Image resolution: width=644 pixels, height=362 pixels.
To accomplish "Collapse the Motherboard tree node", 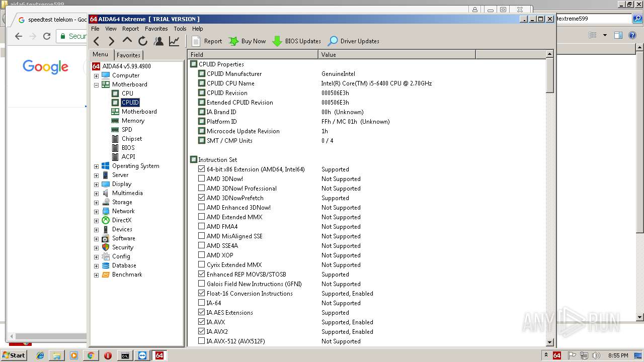I will click(96, 85).
